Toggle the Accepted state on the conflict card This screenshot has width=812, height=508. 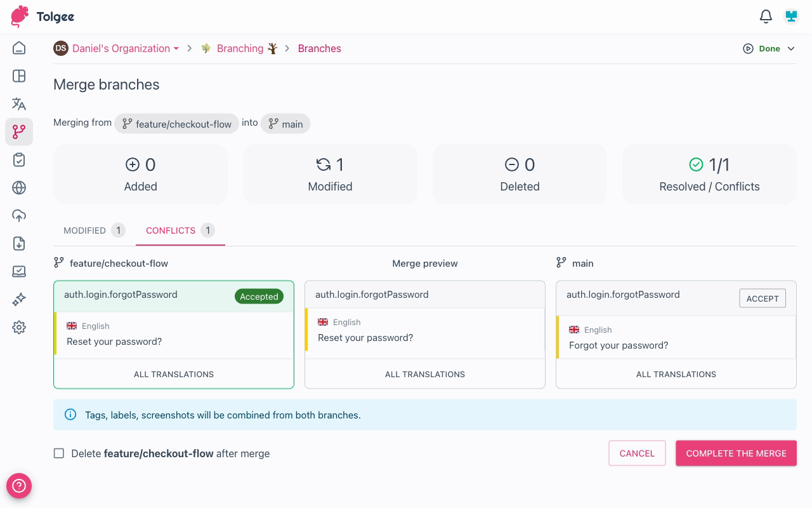pos(259,296)
